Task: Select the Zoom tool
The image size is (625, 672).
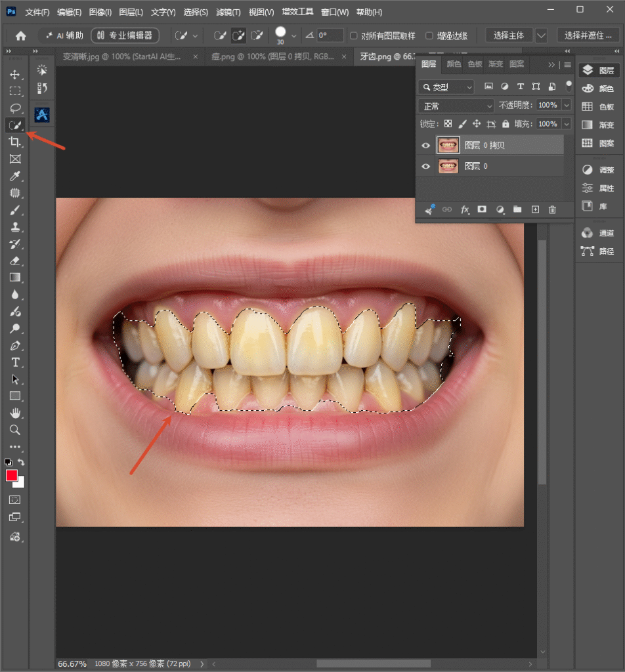Action: (x=15, y=430)
